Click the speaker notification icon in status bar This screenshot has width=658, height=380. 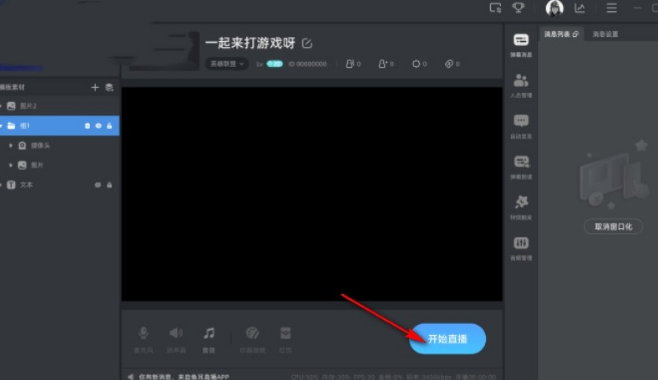pyautogui.click(x=131, y=377)
